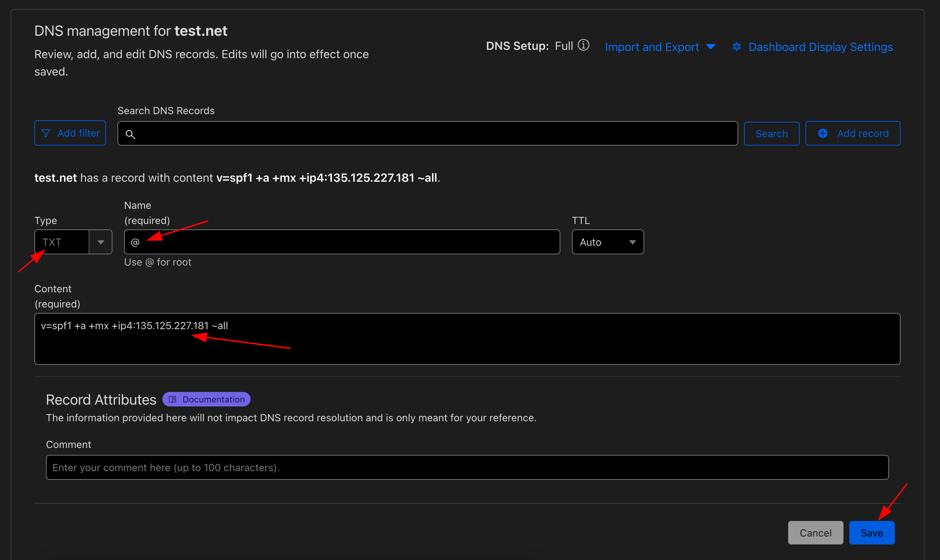Click the Add record button
Viewport: 940px width, 560px height.
click(853, 134)
